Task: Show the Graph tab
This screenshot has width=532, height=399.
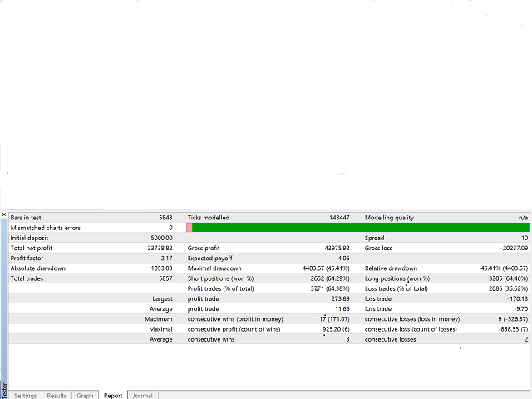Action: tap(85, 396)
